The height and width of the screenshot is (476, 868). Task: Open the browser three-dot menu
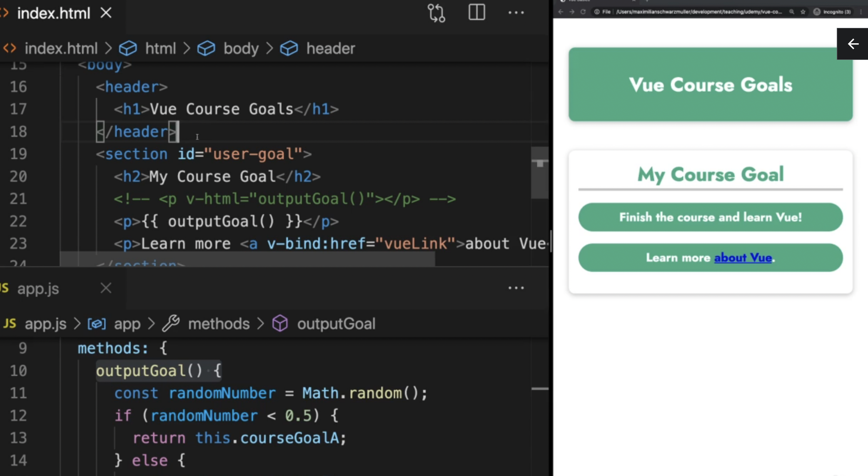pos(861,12)
